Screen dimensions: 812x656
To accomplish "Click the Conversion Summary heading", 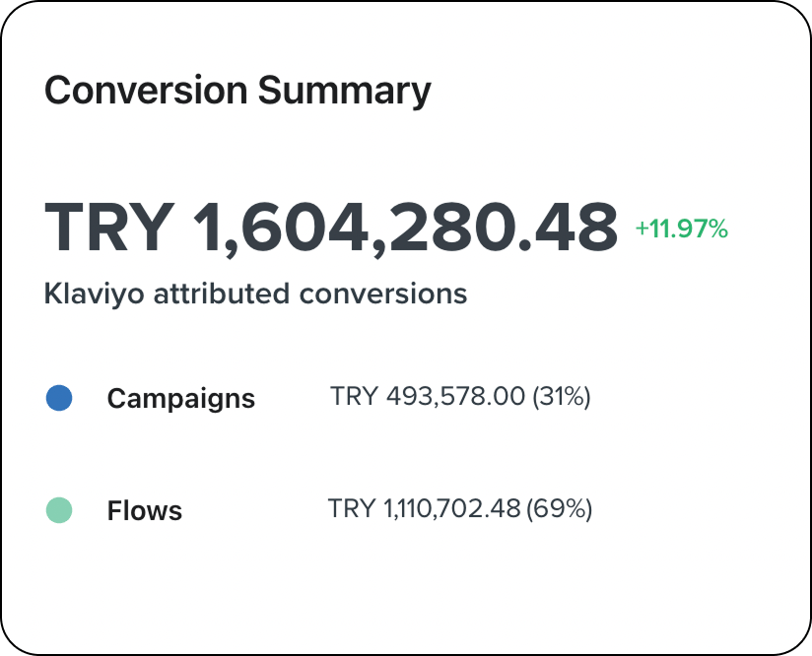I will (x=237, y=91).
